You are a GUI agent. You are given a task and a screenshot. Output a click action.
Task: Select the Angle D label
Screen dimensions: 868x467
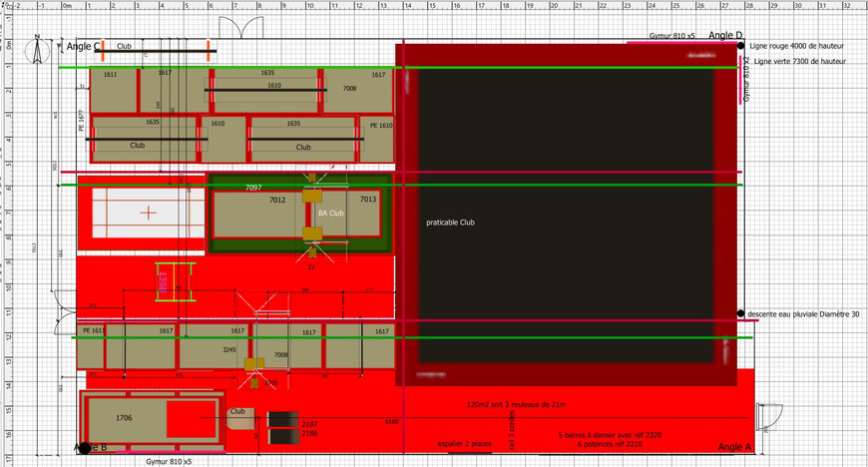pyautogui.click(x=725, y=36)
